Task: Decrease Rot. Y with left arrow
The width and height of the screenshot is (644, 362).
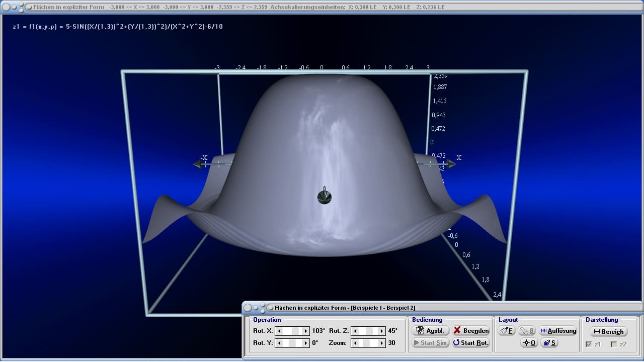Action: 280,343
